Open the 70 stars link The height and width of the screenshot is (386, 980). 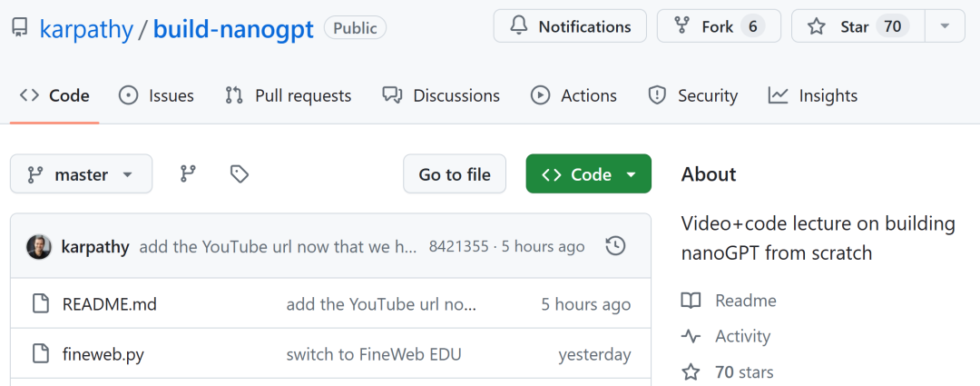(x=744, y=371)
